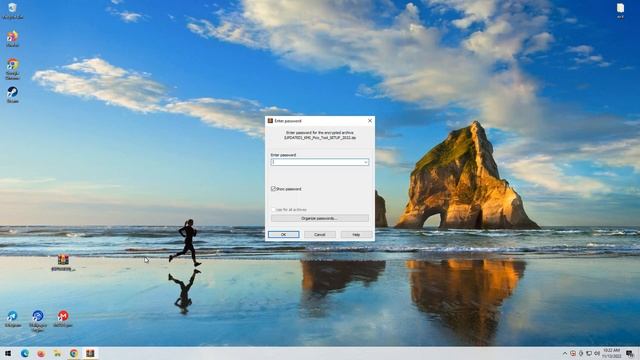Open the Steam desktop shortcut
This screenshot has width=640, height=360.
coord(12,94)
